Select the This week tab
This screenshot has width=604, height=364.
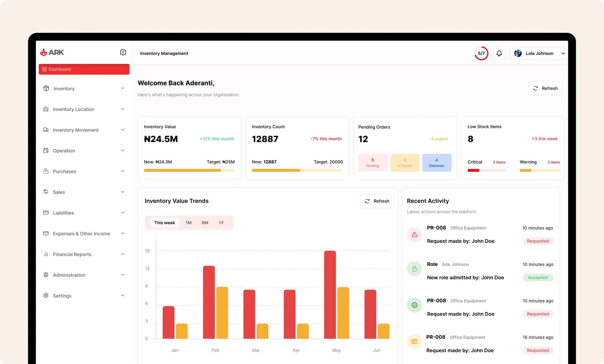point(165,223)
